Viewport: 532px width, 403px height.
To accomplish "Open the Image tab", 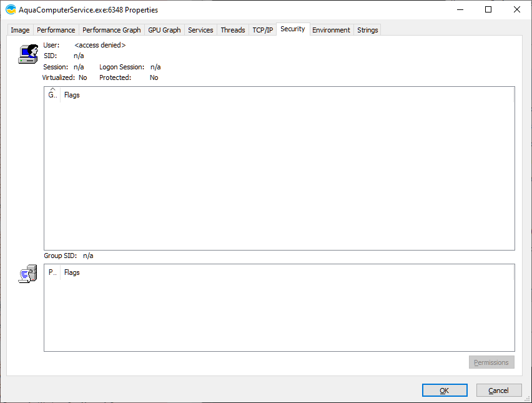I will click(x=20, y=30).
